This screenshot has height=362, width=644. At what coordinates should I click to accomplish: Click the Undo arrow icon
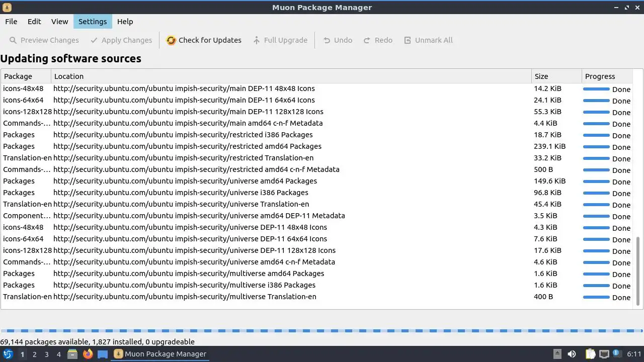pos(327,40)
